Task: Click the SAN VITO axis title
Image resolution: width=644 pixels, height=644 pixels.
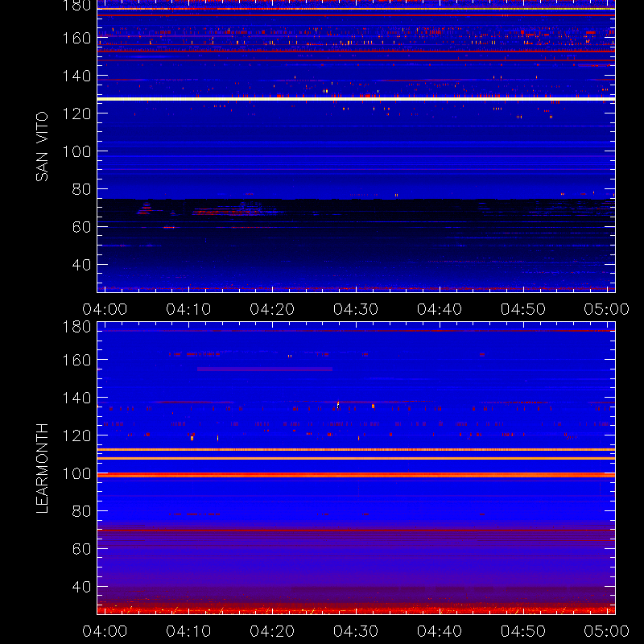Action: 42,147
